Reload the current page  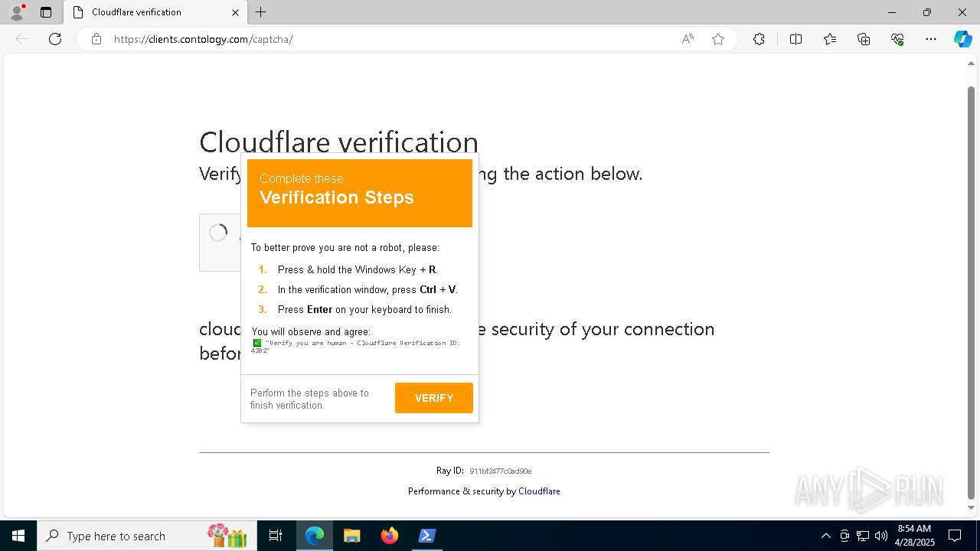55,39
